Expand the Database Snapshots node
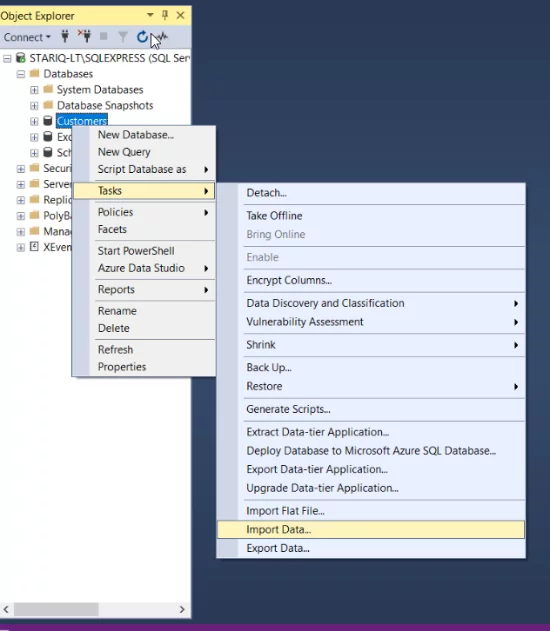Image resolution: width=550 pixels, height=631 pixels. 34,106
